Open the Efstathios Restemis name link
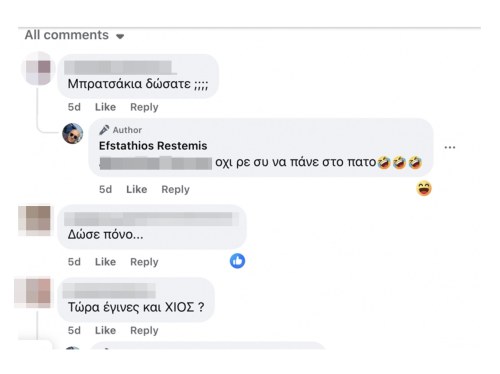The image size is (500, 374). tap(153, 146)
